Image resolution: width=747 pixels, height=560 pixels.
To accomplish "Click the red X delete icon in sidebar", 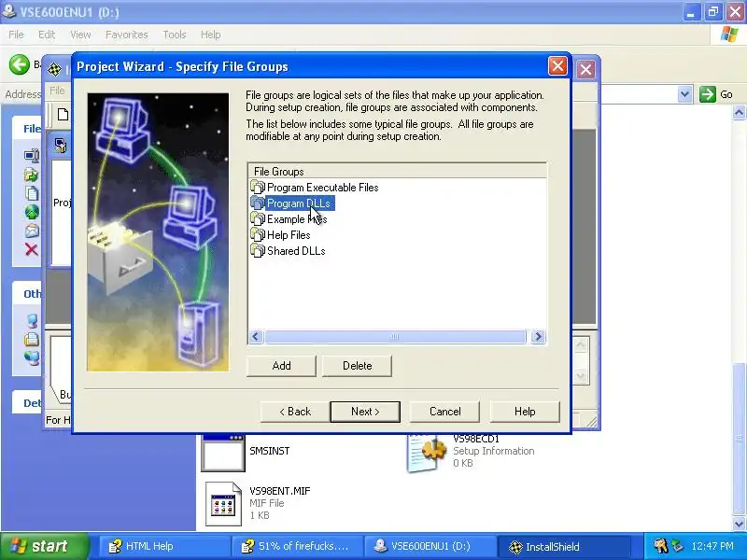I will pos(32,249).
